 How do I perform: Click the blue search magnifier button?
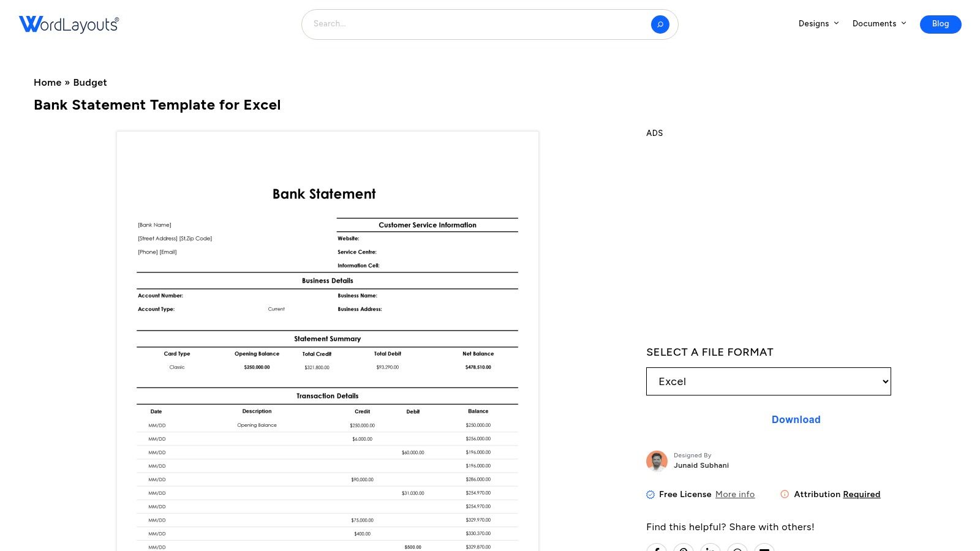click(x=660, y=24)
